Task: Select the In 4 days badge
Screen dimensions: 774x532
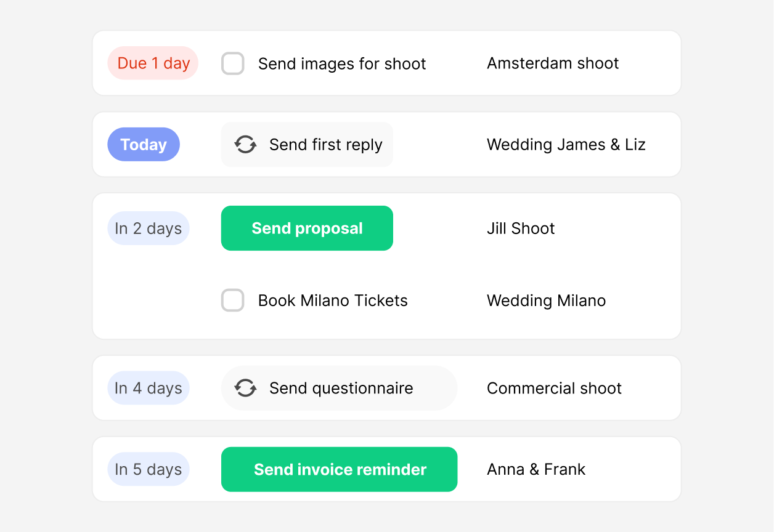Action: pyautogui.click(x=149, y=388)
